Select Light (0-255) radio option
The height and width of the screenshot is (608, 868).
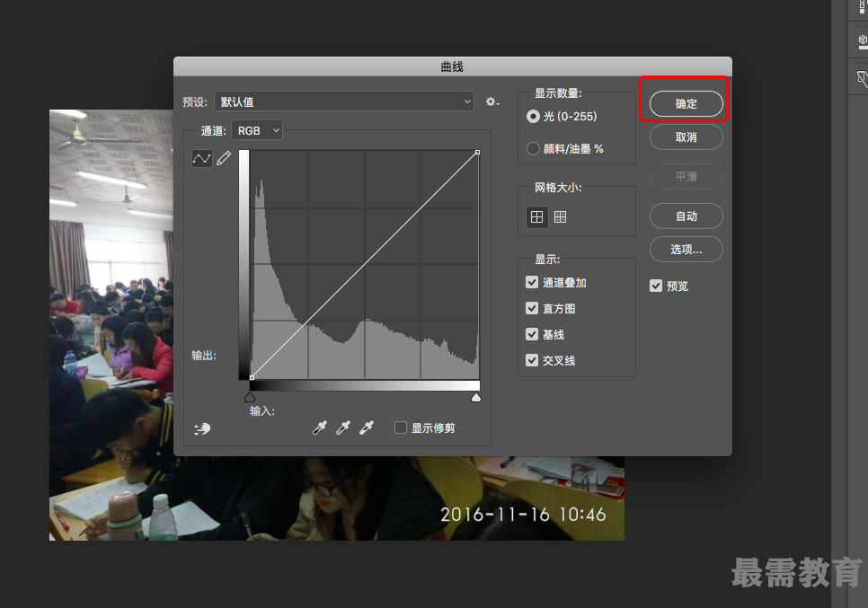click(x=533, y=117)
